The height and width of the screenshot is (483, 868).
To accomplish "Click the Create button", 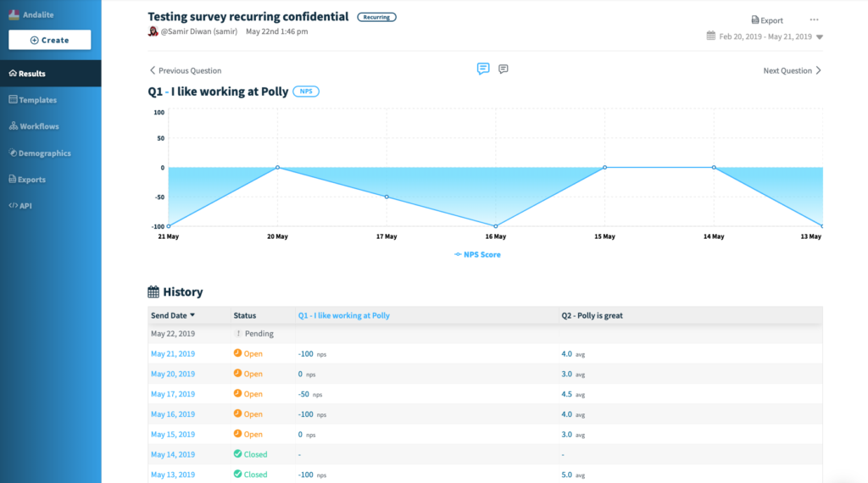I will [50, 40].
